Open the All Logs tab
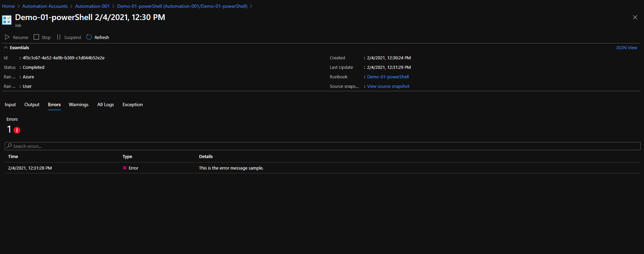 [106, 104]
